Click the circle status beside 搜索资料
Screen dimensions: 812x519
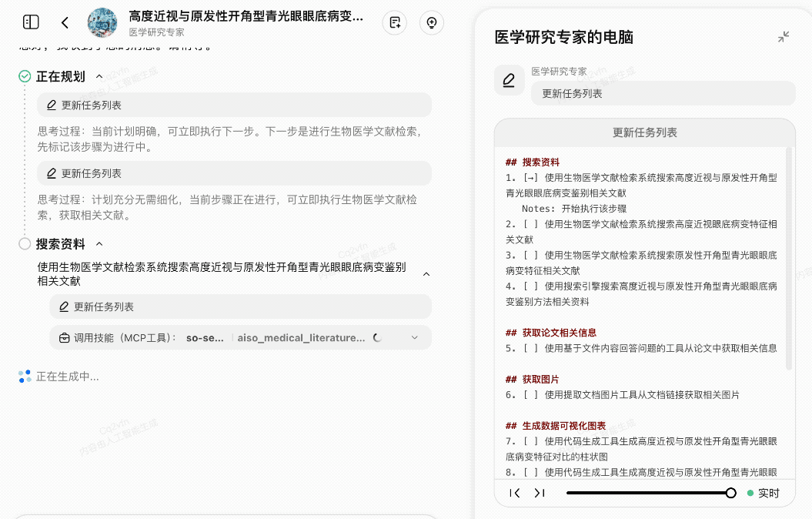point(25,244)
